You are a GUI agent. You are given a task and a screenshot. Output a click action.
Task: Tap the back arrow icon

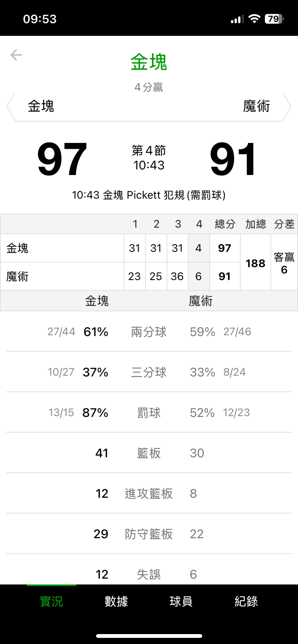(x=16, y=55)
